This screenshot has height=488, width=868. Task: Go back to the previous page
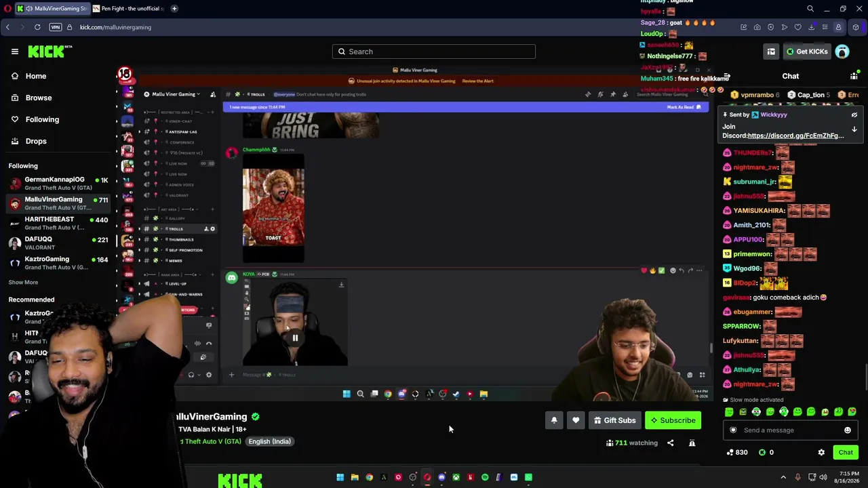point(7,27)
